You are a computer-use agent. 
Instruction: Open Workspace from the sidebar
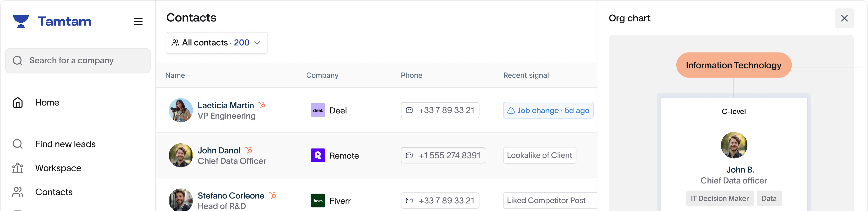click(x=58, y=168)
